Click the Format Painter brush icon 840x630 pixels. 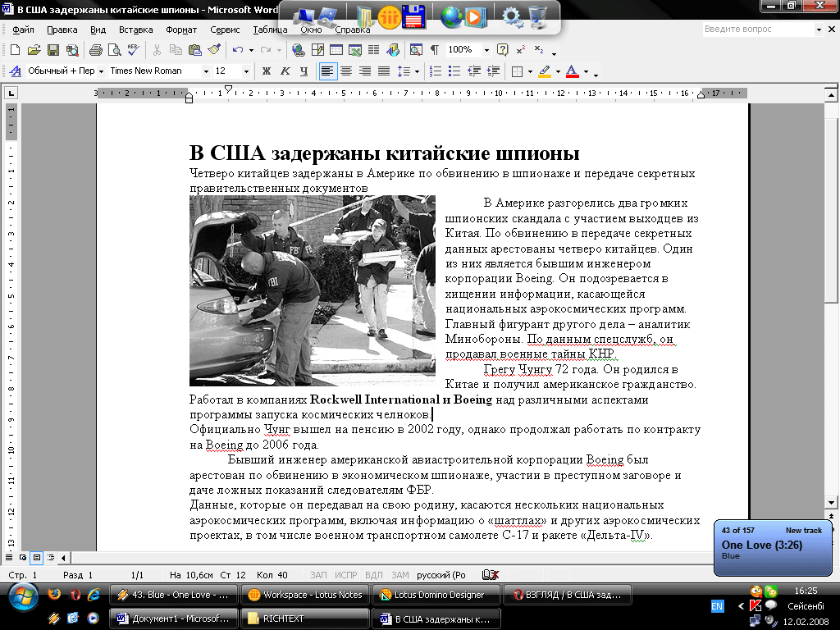(x=214, y=50)
